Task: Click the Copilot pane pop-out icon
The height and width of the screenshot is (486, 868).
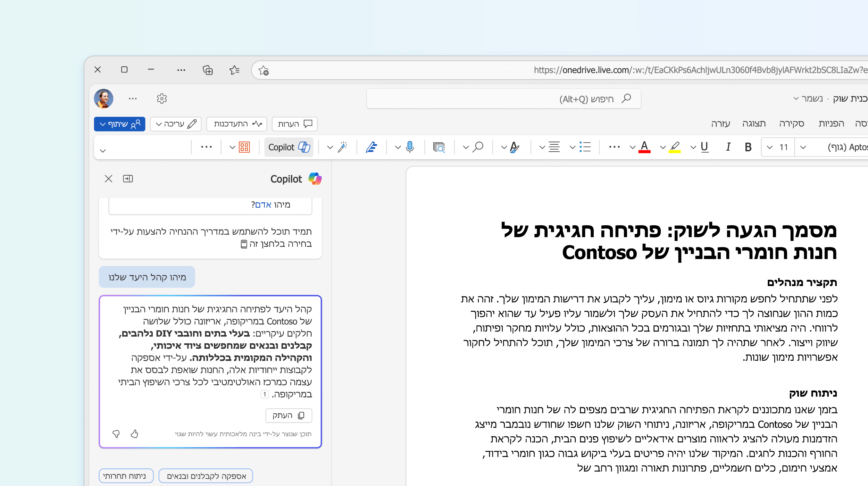Action: click(128, 179)
